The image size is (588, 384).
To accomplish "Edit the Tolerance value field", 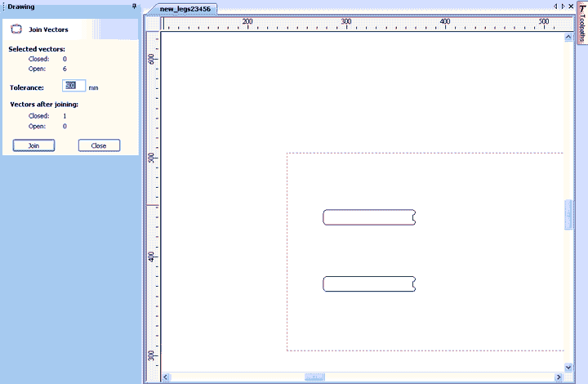I will (73, 86).
